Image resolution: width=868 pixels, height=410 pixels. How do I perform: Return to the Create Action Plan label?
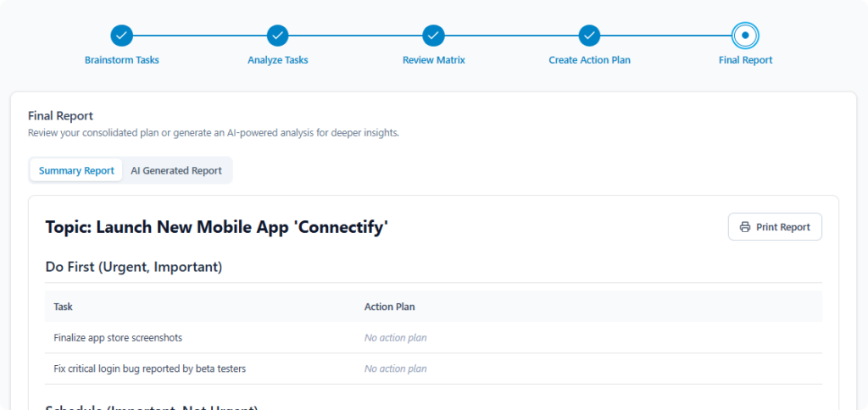(x=590, y=60)
